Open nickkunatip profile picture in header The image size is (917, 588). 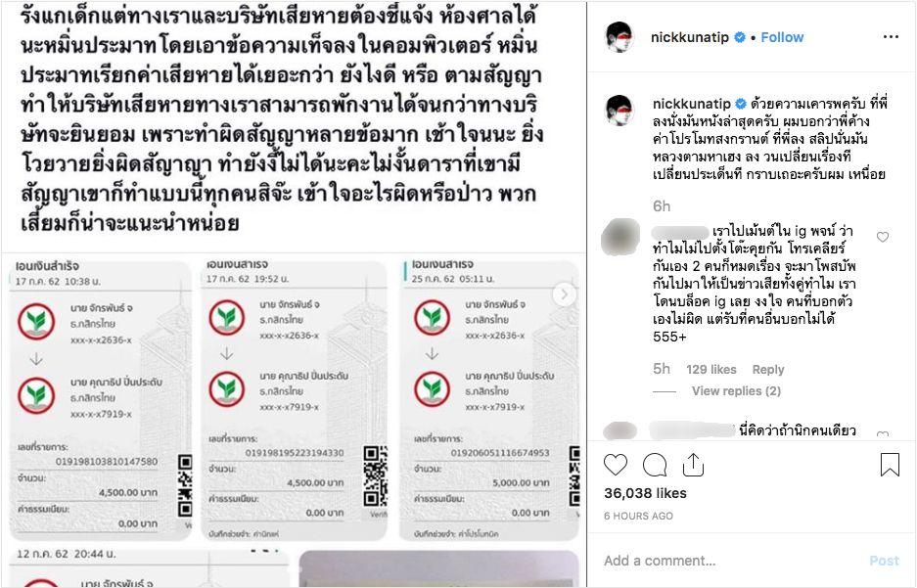tap(619, 37)
